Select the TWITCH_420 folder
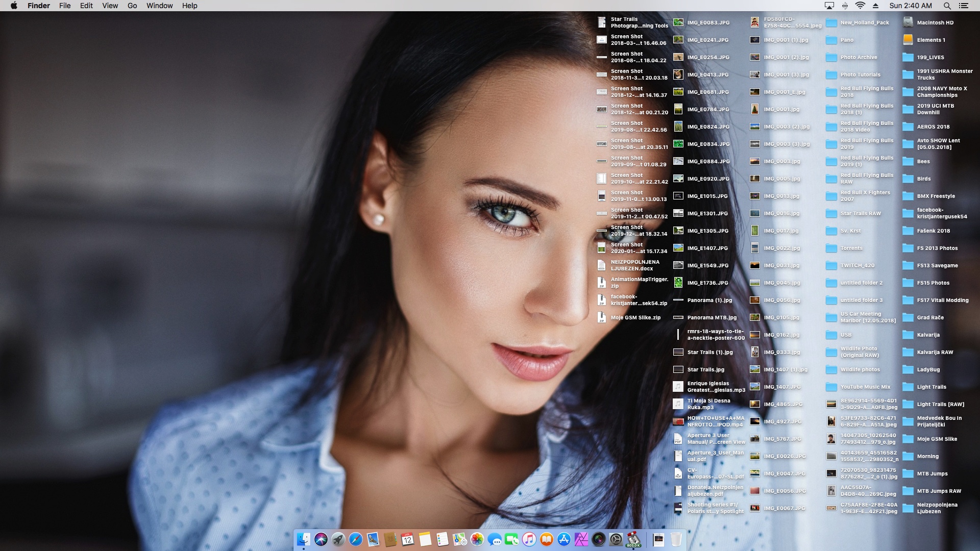Viewport: 980px width, 551px height. click(x=850, y=265)
